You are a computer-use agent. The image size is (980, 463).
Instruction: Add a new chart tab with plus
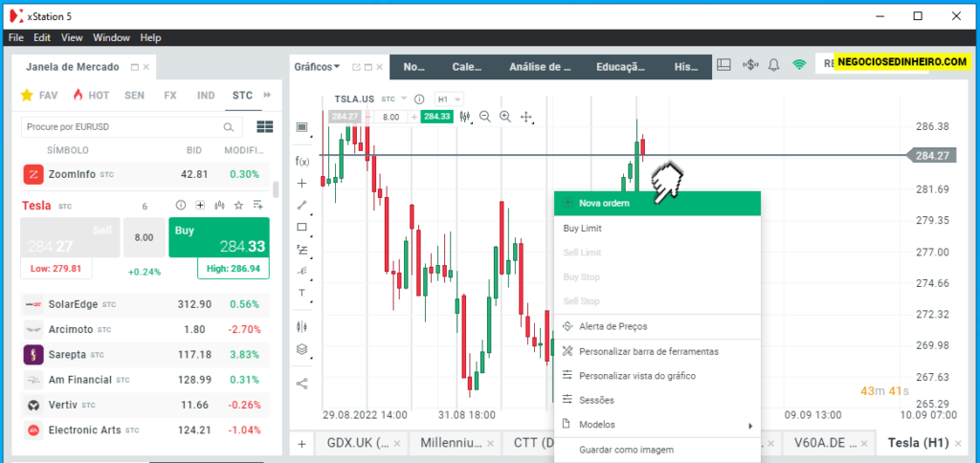301,444
